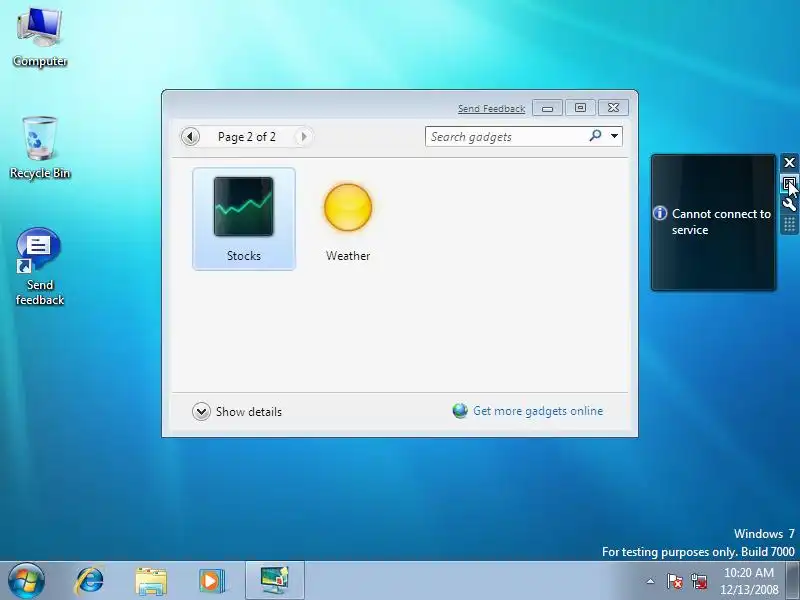Viewport: 800px width, 600px height.
Task: Click the Show desktop button
Action: click(x=792, y=581)
